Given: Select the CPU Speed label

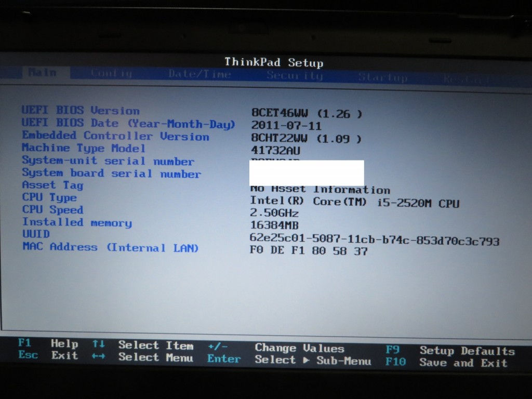Looking at the screenshot, I should pyautogui.click(x=52, y=209).
